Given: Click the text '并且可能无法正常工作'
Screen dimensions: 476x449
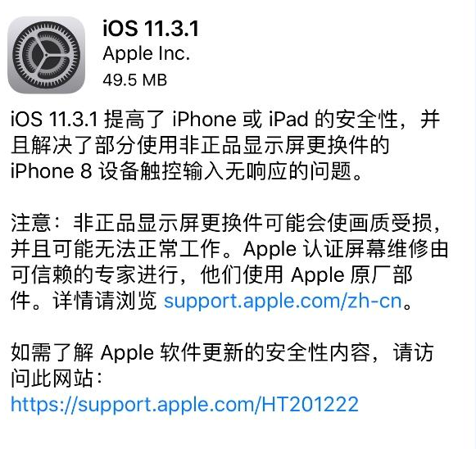Looking at the screenshot, I should click(116, 249).
